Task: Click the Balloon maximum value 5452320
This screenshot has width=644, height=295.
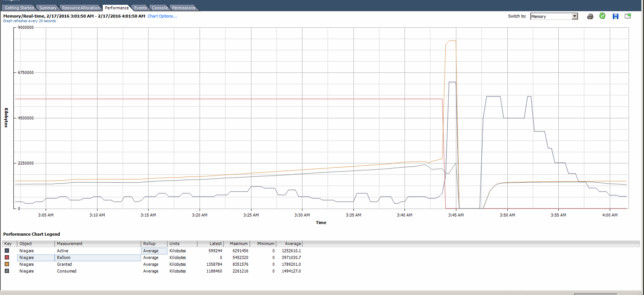Action: coord(240,257)
